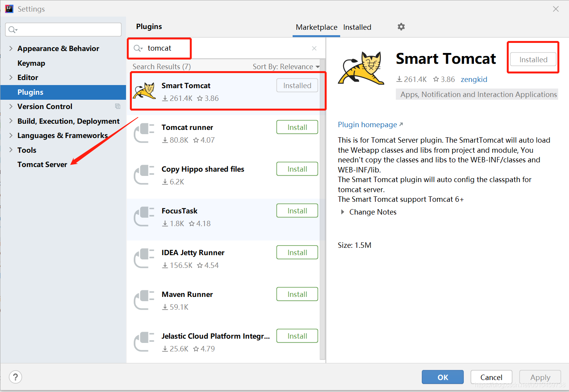Click the Copy Hippo shared files plug icon

144,175
